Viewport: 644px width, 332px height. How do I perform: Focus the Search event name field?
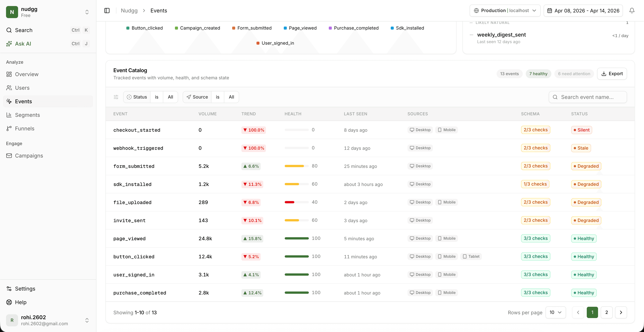(588, 97)
